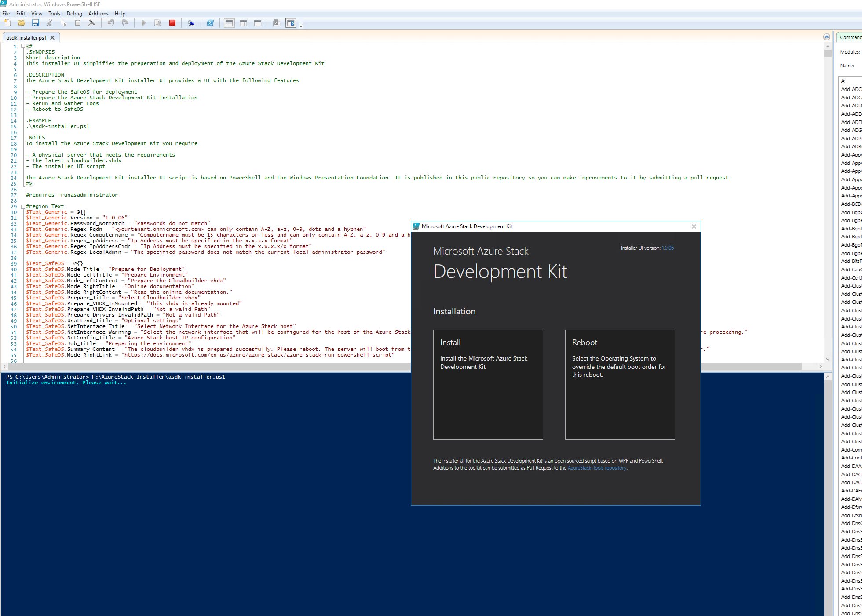
Task: Close the Microsoft Azure Stack Development Kit dialog
Action: point(694,226)
